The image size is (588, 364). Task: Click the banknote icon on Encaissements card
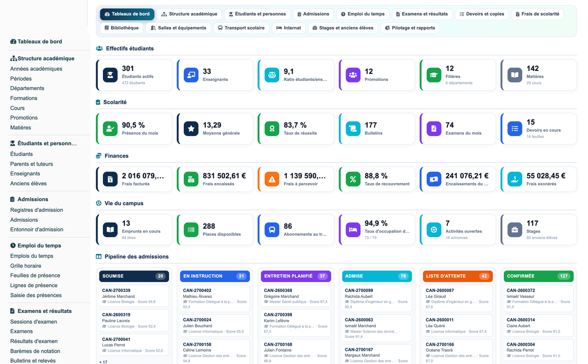[x=434, y=179]
